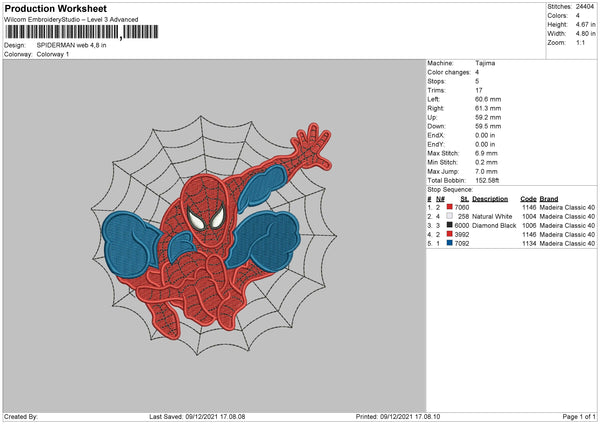This screenshot has height=424, width=600.
Task: Click thread code 1134
Action: (529, 243)
